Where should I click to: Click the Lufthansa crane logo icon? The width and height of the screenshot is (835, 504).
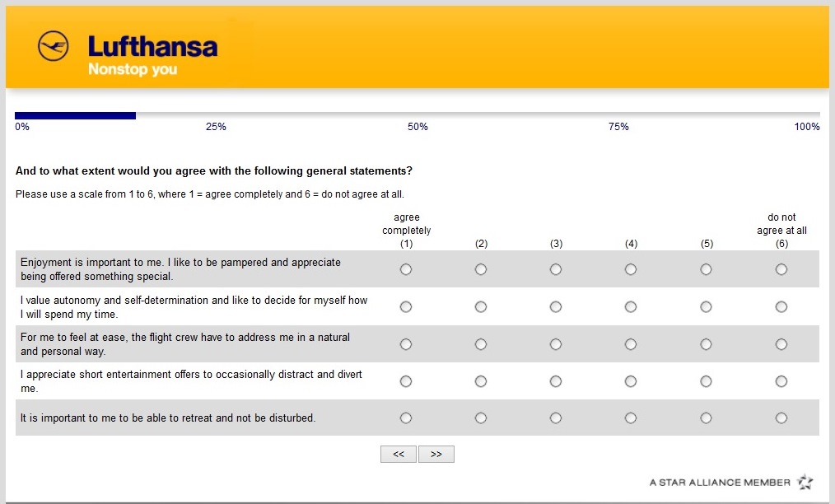[54, 46]
